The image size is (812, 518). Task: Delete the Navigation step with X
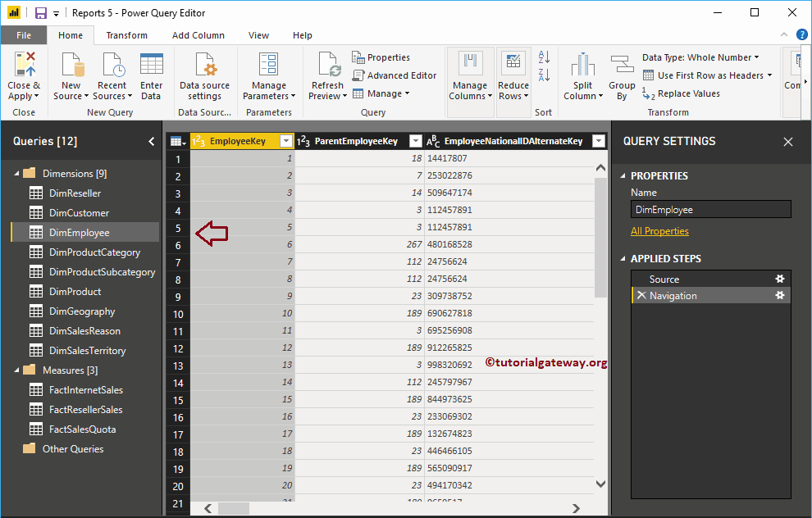tap(641, 296)
